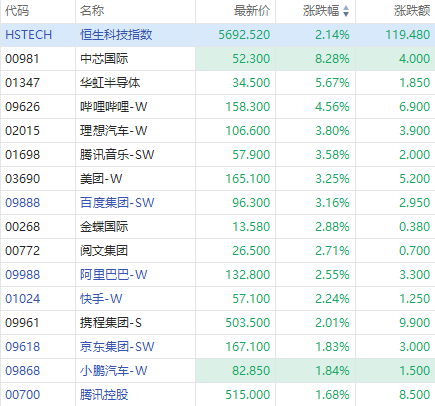Click the 最新价 column header
Image resolution: width=435 pixels, height=406 pixels.
coord(252,11)
